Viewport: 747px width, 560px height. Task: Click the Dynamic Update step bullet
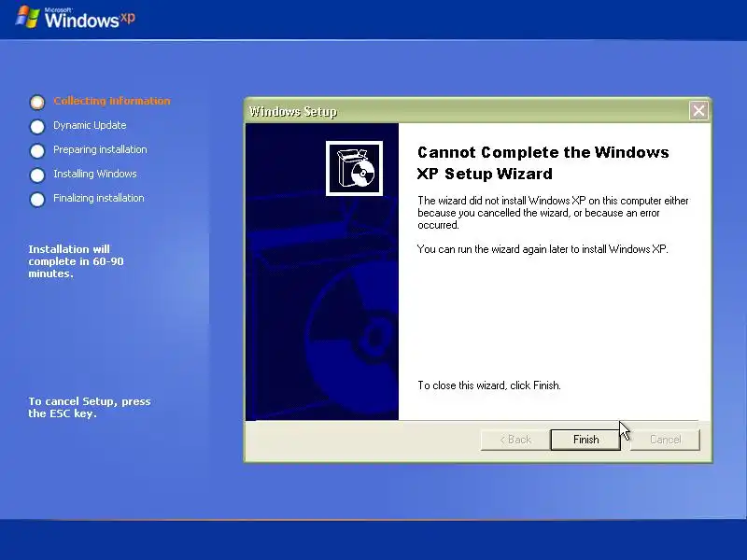pyautogui.click(x=37, y=126)
